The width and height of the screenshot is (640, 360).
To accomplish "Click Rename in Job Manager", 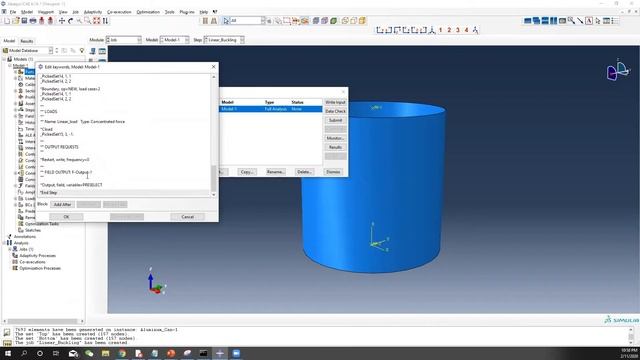I will pyautogui.click(x=276, y=172).
